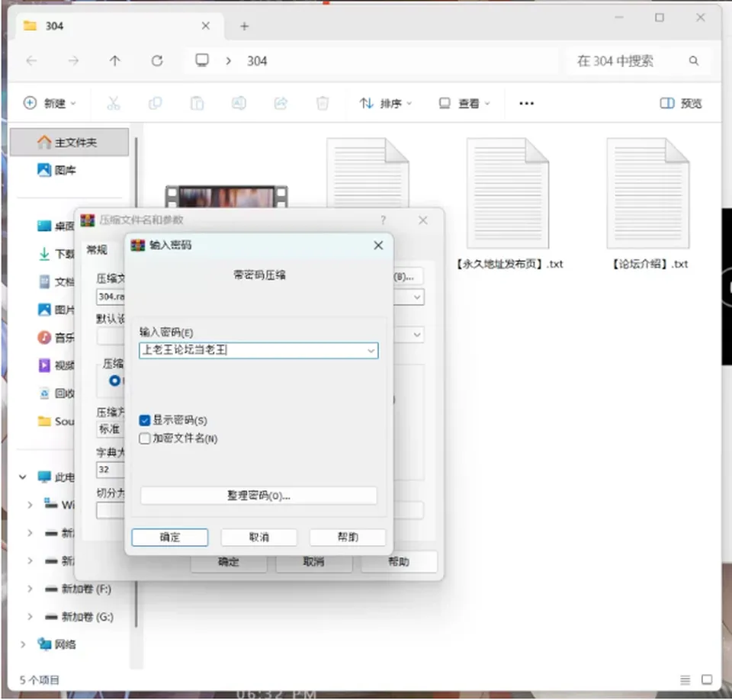Click the Back arrow in File Explorer
Screen dimensions: 732x700
coord(31,61)
